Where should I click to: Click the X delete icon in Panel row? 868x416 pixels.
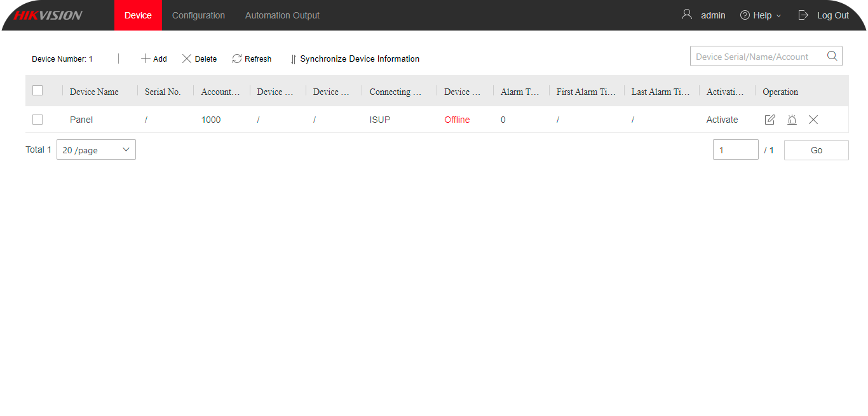coord(813,120)
